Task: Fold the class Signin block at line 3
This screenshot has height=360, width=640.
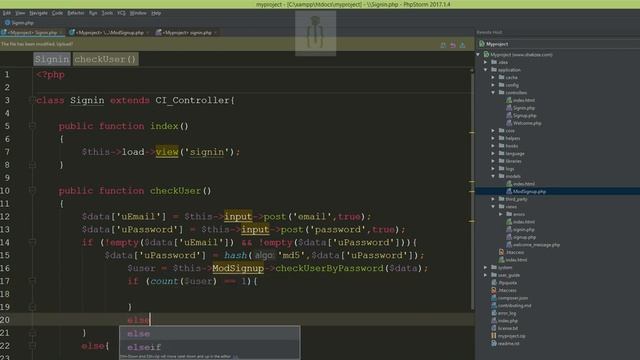Action: pos(32,100)
